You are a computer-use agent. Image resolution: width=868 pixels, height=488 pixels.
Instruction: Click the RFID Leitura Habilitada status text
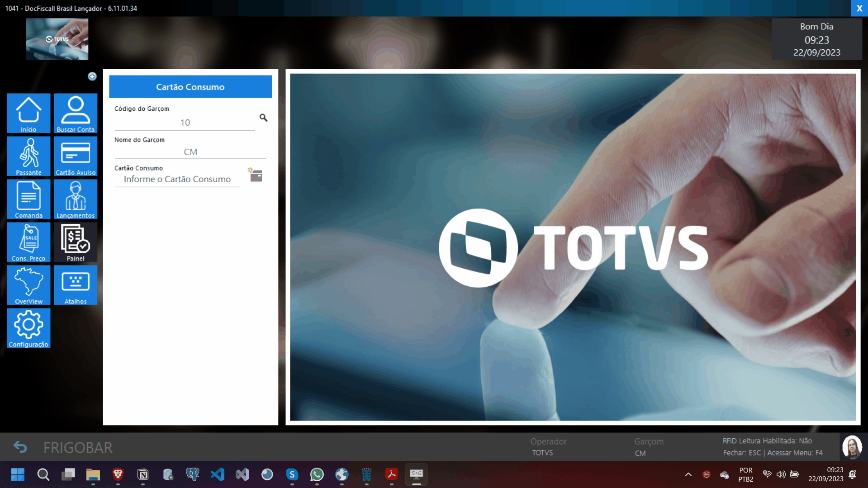tap(767, 441)
